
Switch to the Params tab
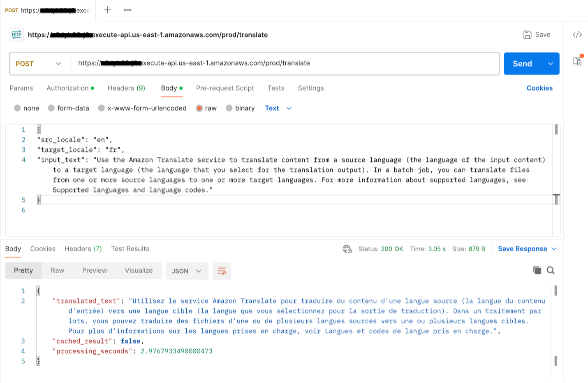click(x=21, y=88)
